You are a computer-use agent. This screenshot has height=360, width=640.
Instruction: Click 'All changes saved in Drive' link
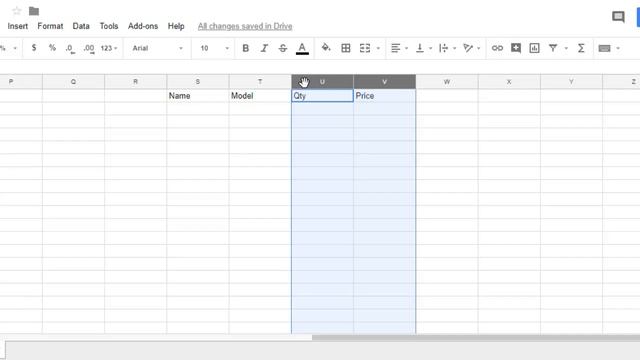tap(245, 26)
